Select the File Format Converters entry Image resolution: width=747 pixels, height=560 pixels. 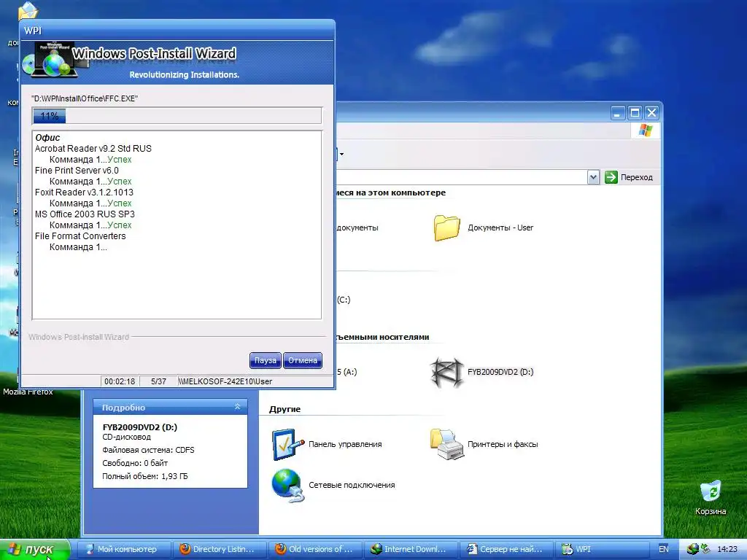80,236
